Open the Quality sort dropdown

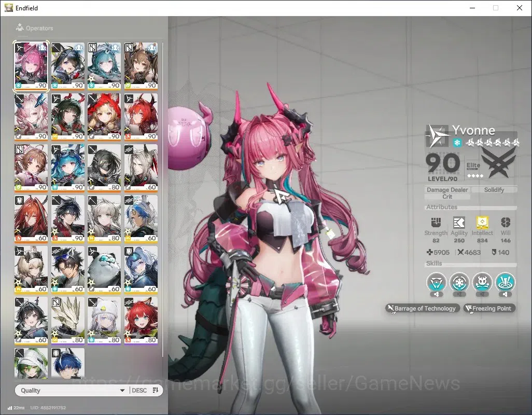[x=72, y=390]
